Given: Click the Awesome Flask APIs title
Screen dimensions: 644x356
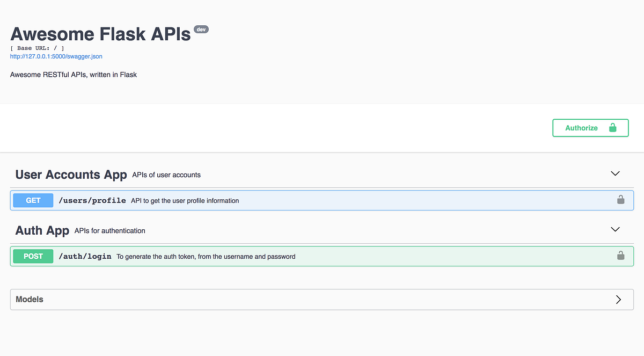Looking at the screenshot, I should tap(100, 34).
